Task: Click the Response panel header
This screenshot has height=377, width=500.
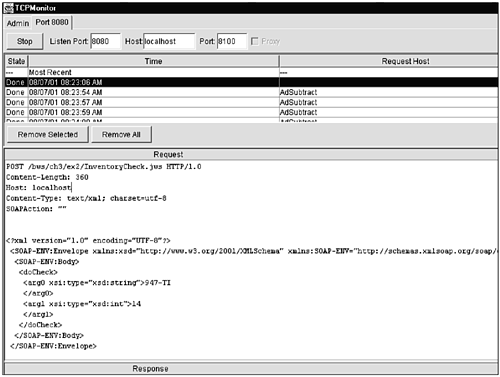Action: click(252, 369)
